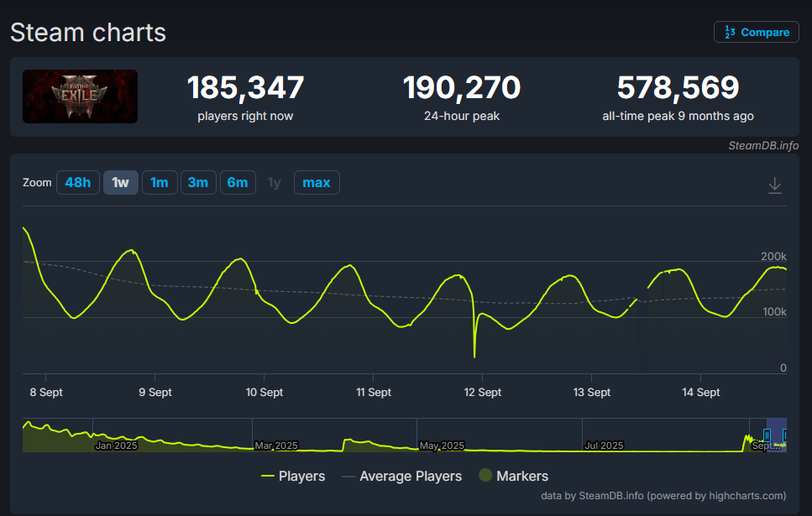Click the 9 Sept axis label
This screenshot has height=516, width=812.
(155, 393)
